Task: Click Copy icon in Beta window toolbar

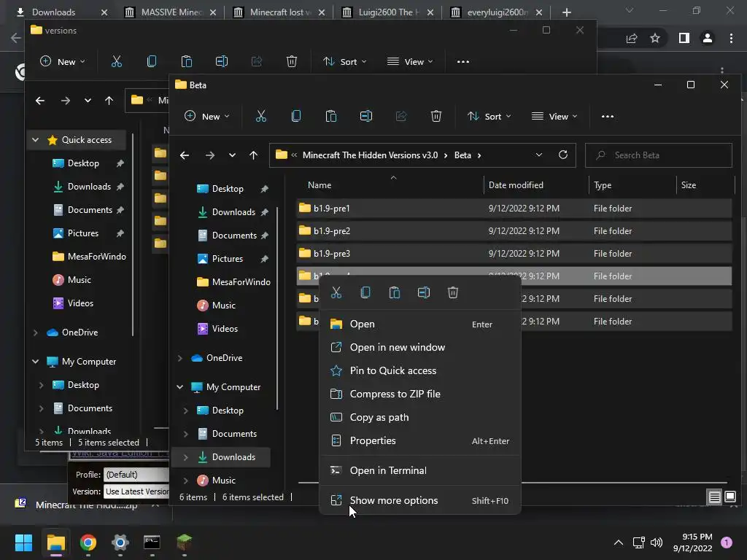Action: 296,116
